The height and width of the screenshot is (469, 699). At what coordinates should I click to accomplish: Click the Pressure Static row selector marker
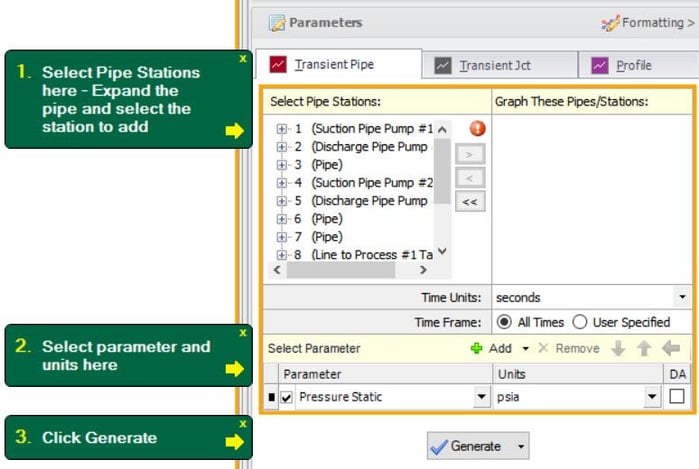tap(271, 397)
